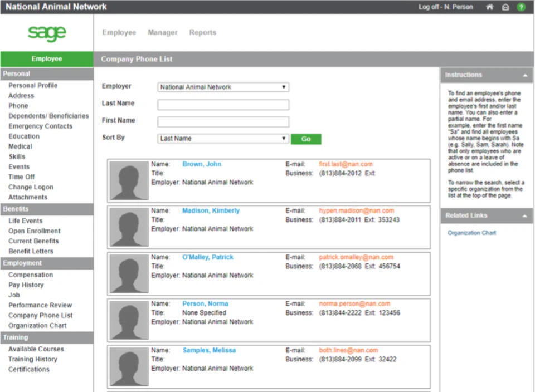Click Melissa Samples' profile image

[x=128, y=366]
